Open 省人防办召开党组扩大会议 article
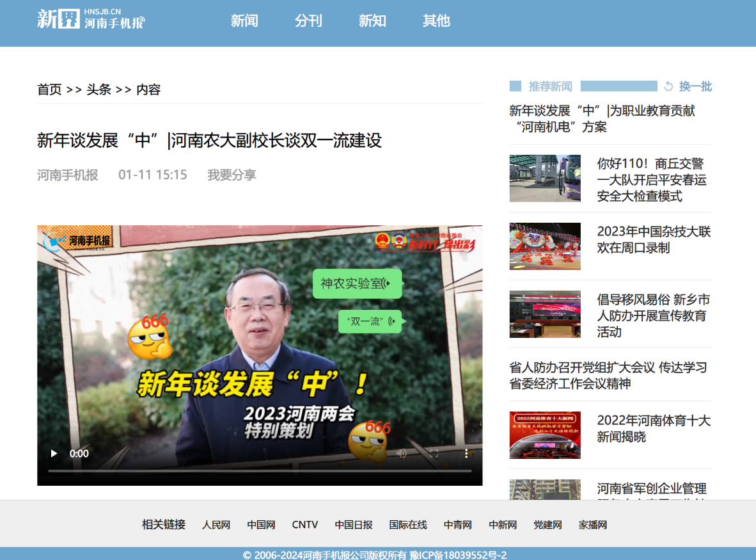This screenshot has width=756, height=560. [608, 375]
